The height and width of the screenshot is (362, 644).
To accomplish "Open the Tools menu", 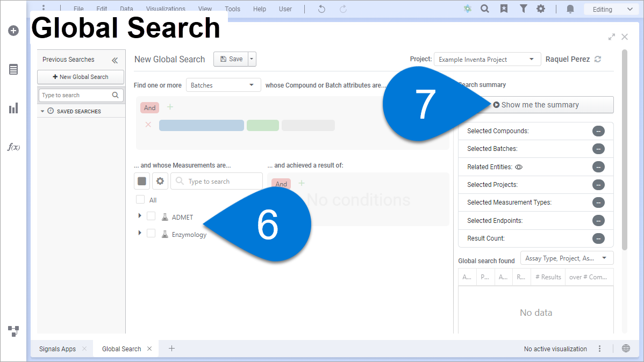I will [232, 9].
